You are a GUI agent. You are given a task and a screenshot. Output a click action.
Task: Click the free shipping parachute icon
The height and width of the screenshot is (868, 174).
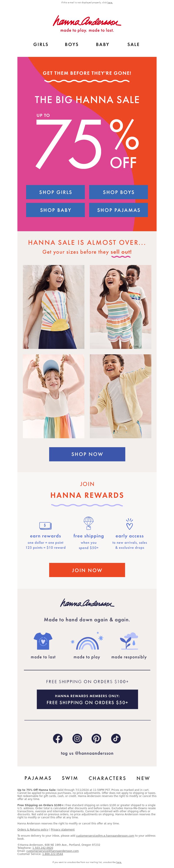[89, 523]
